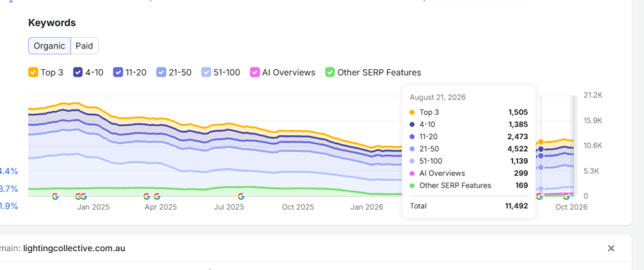Image resolution: width=644 pixels, height=270 pixels.
Task: Click the earliest Google update marker on the chart
Action: pyautogui.click(x=55, y=196)
